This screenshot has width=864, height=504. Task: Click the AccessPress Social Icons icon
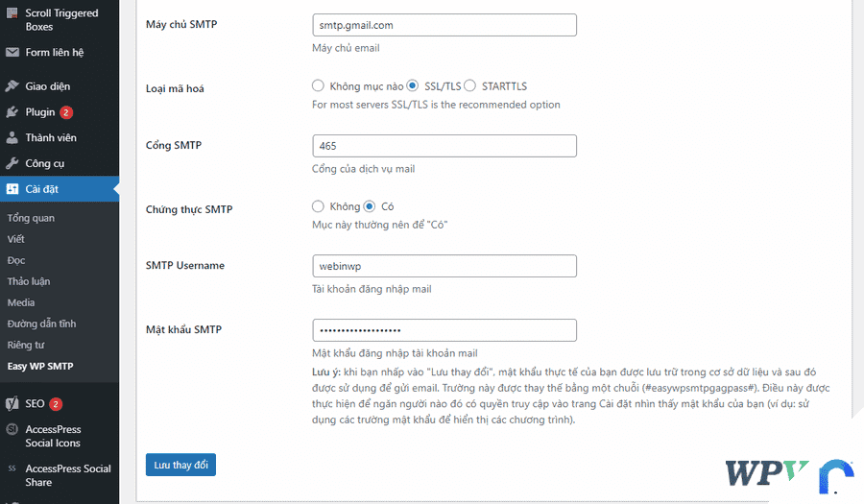click(12, 429)
